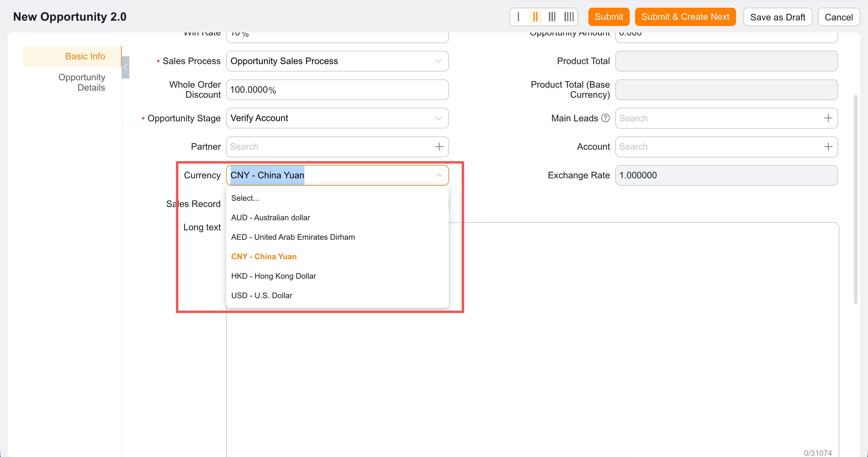The height and width of the screenshot is (457, 868).
Task: Click the Exchange Rate field
Action: pyautogui.click(x=727, y=175)
